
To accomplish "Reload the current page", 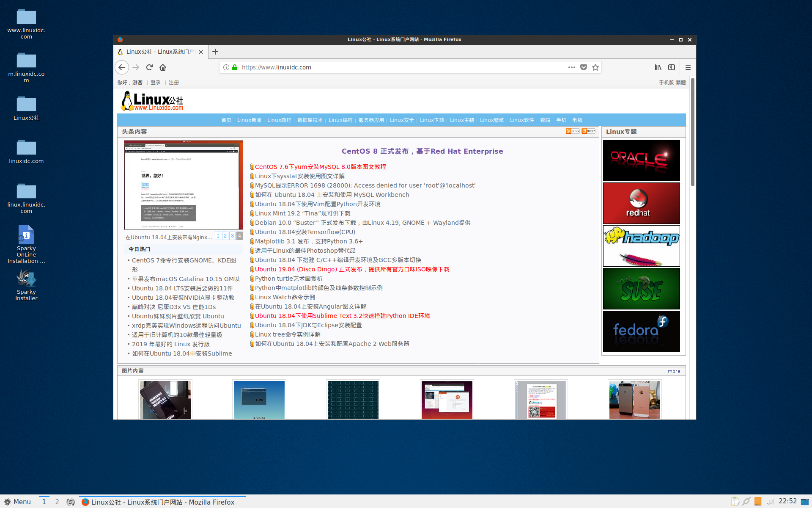I will tap(149, 67).
